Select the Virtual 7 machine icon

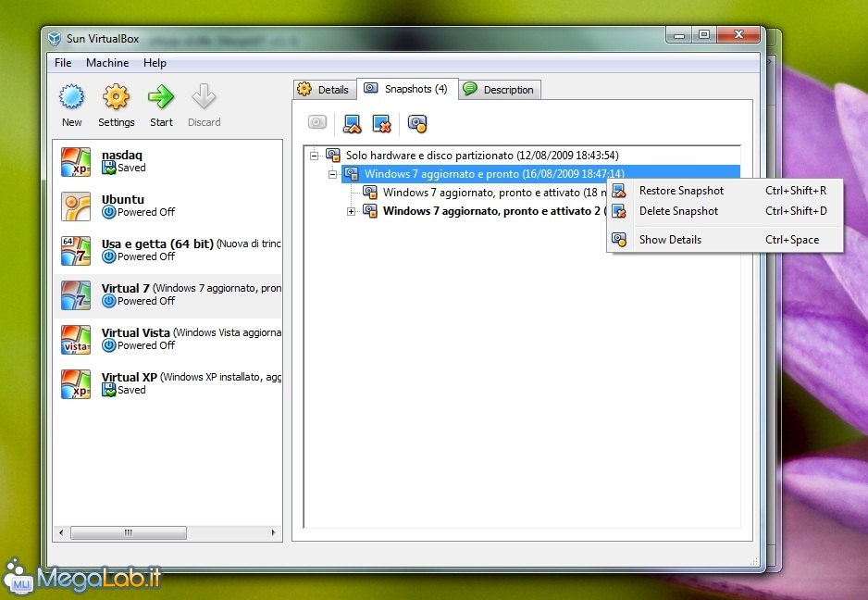[x=76, y=294]
